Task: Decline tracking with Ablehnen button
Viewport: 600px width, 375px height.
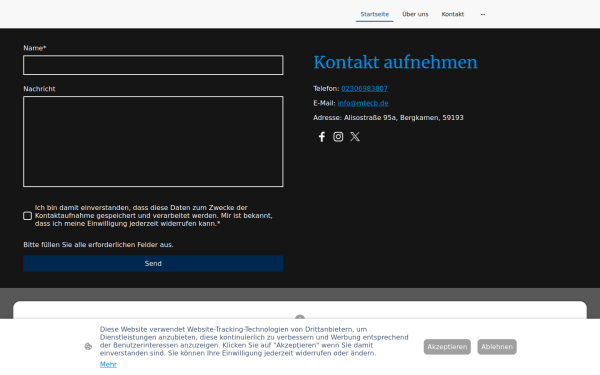Action: (x=497, y=347)
